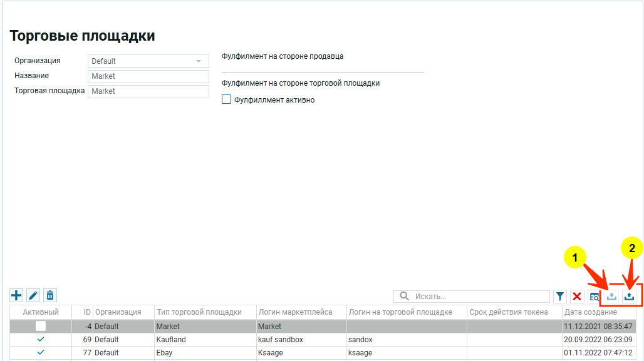Click the delete trash bin icon

click(x=50, y=295)
